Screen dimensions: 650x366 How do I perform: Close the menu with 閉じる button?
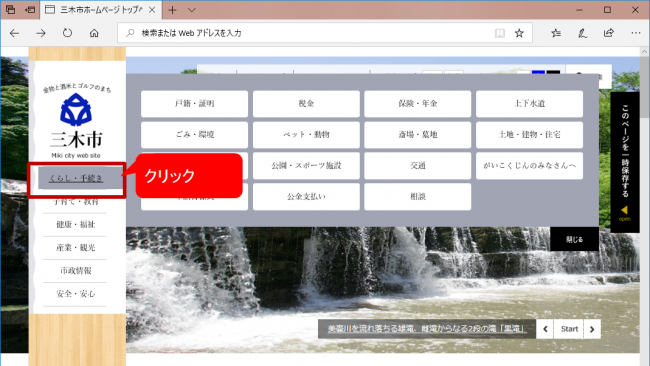(x=575, y=239)
